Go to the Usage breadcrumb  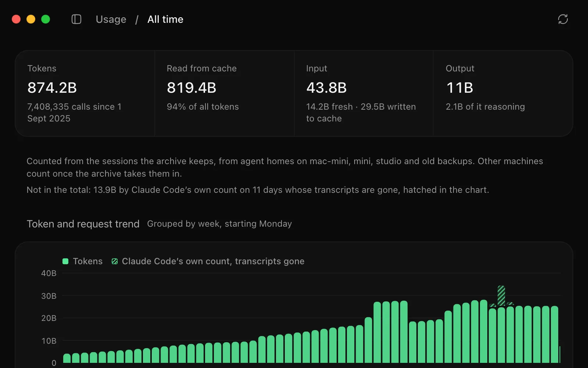coord(111,19)
